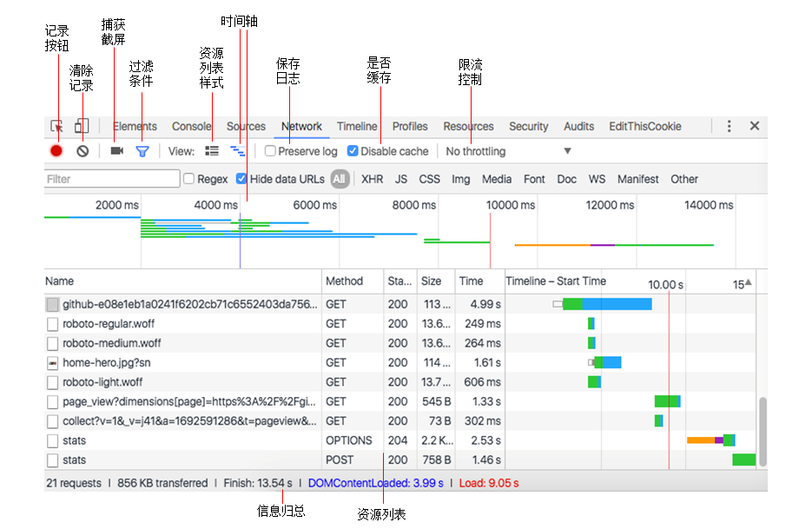This screenshot has width=812, height=529.
Task: Enable the Regex filter checkbox
Action: (189, 179)
